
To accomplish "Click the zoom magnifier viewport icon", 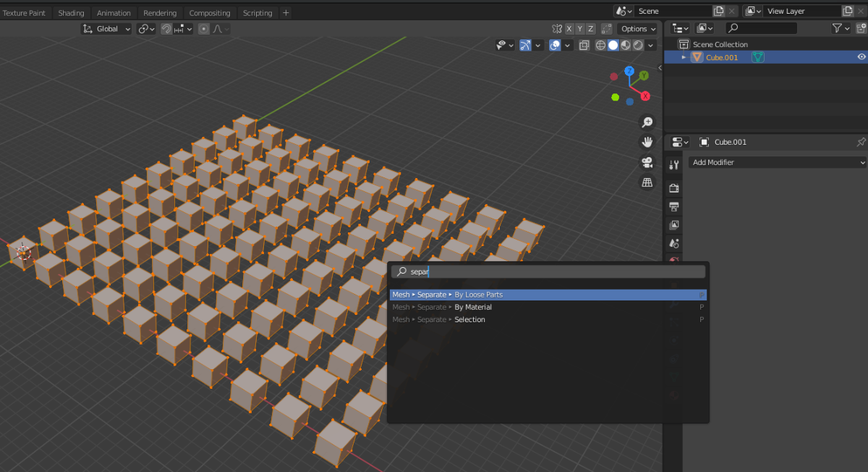I will point(647,122).
